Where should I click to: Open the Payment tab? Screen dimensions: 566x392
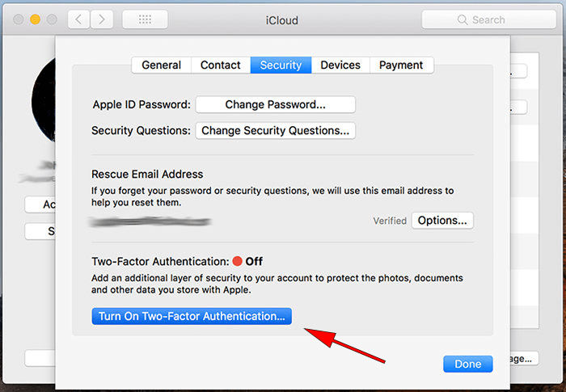(401, 65)
